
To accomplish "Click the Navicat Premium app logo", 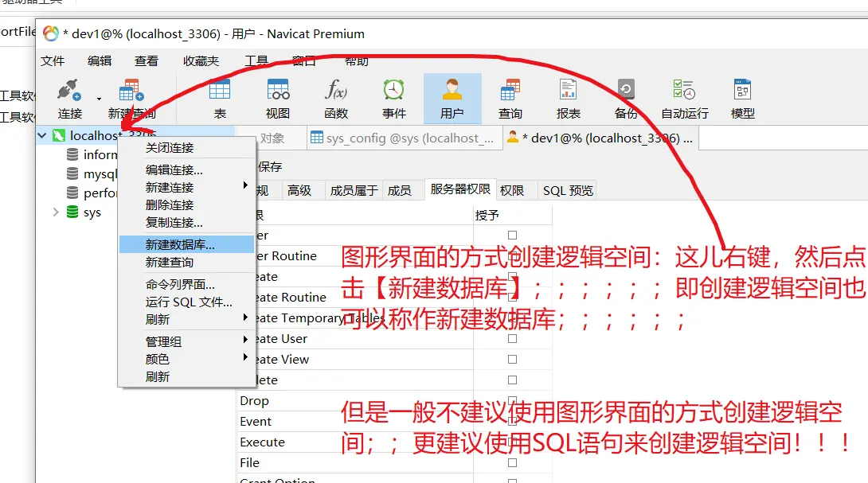I will click(51, 33).
